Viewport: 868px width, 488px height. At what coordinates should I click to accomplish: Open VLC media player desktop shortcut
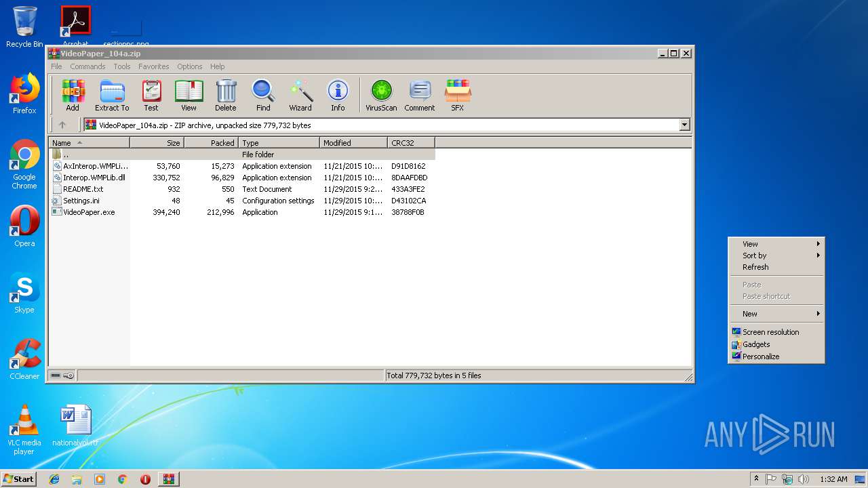(24, 430)
